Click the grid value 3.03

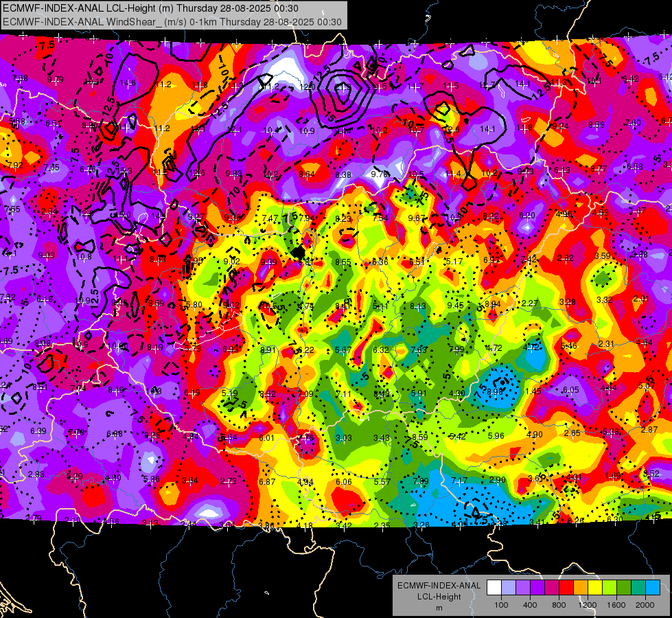[344, 438]
